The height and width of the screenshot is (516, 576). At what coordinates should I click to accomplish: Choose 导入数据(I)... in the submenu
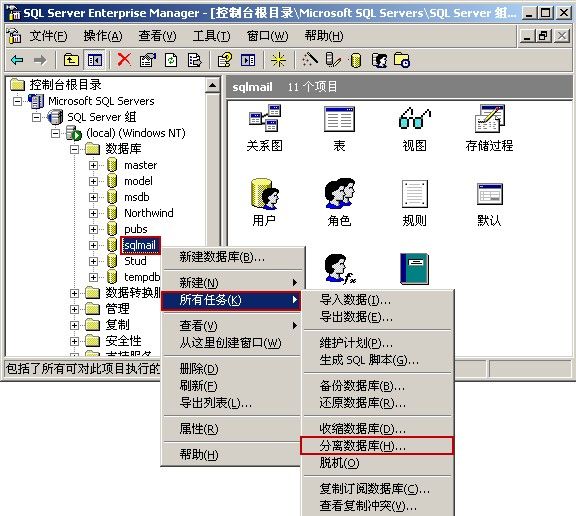point(378,300)
